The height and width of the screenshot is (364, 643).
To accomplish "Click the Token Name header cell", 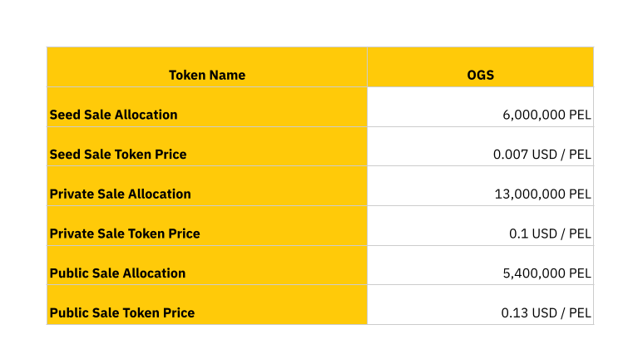I will point(207,75).
